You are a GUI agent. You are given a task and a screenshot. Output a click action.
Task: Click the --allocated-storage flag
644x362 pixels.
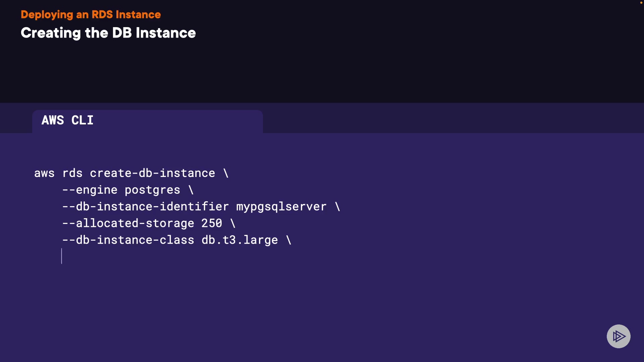pyautogui.click(x=128, y=224)
